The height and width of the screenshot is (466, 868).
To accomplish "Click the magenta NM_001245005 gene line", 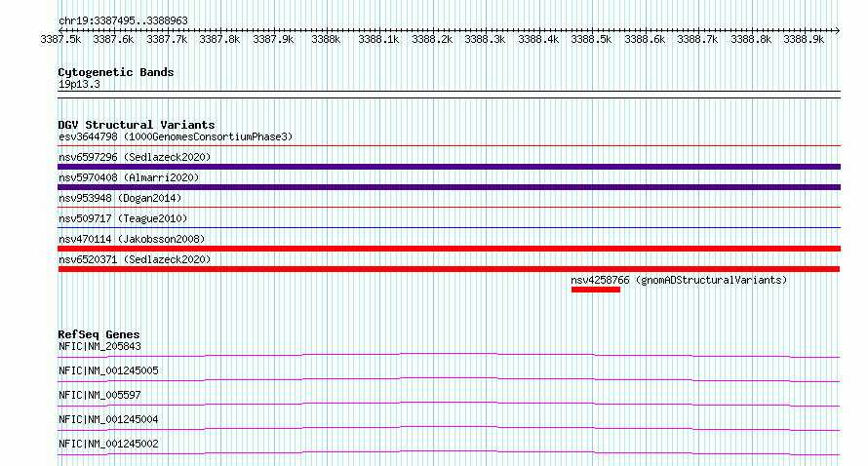I will pos(449,379).
